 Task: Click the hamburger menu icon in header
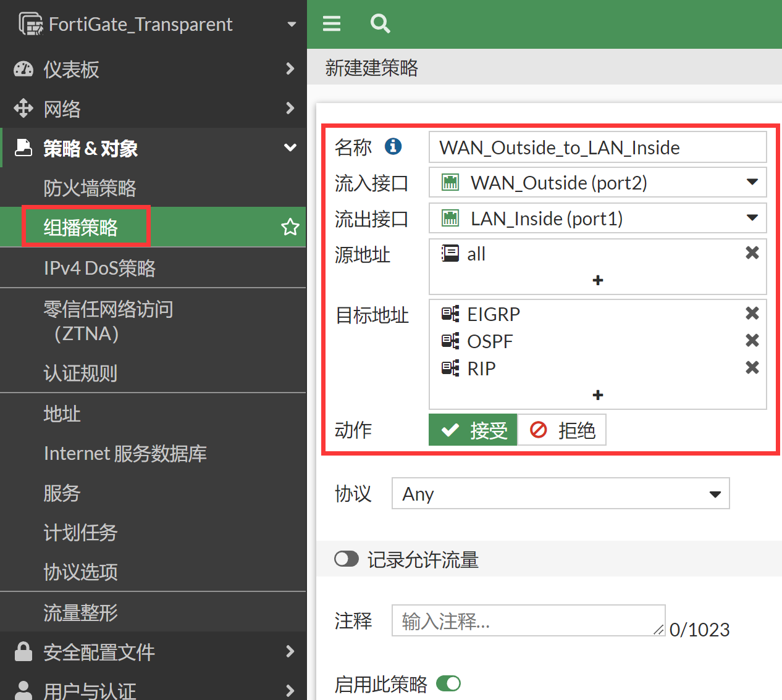[x=332, y=24]
